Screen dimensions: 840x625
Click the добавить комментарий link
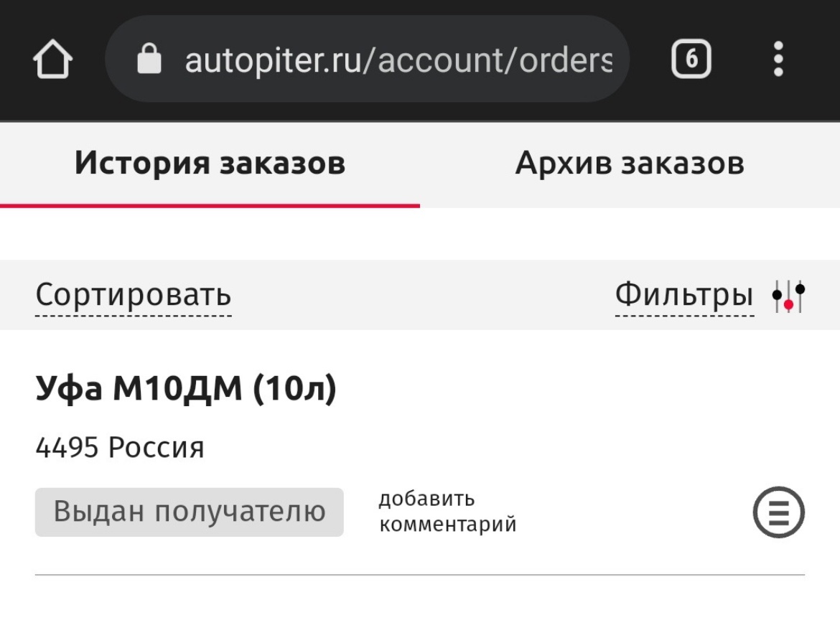pos(447,512)
